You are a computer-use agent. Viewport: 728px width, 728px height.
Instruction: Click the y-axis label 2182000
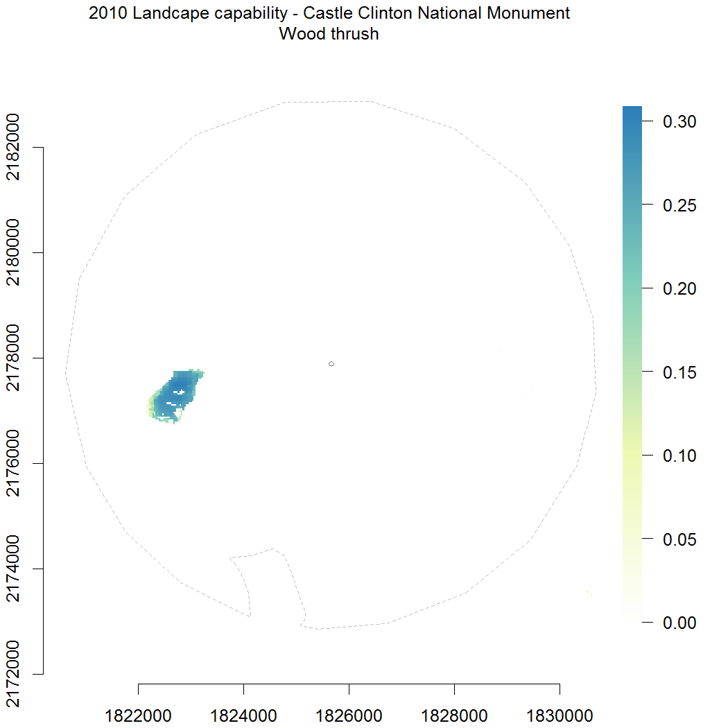[13, 147]
